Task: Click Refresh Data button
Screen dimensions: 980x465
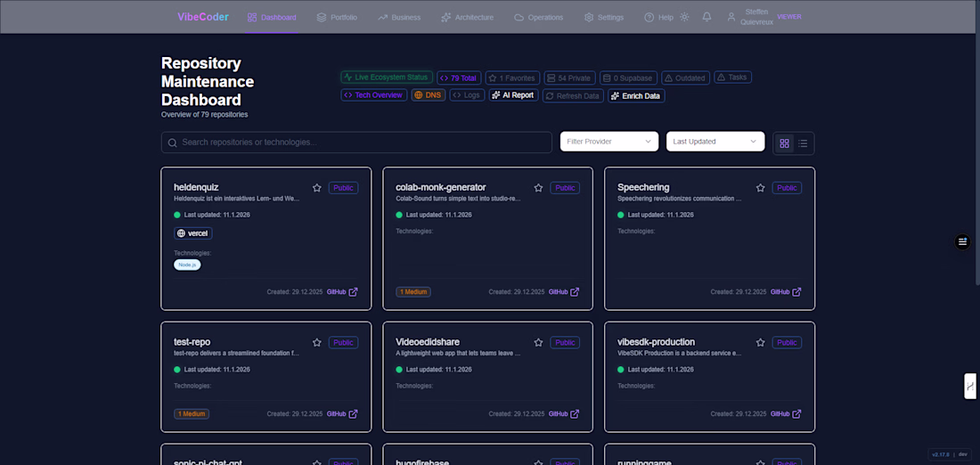Action: point(573,95)
